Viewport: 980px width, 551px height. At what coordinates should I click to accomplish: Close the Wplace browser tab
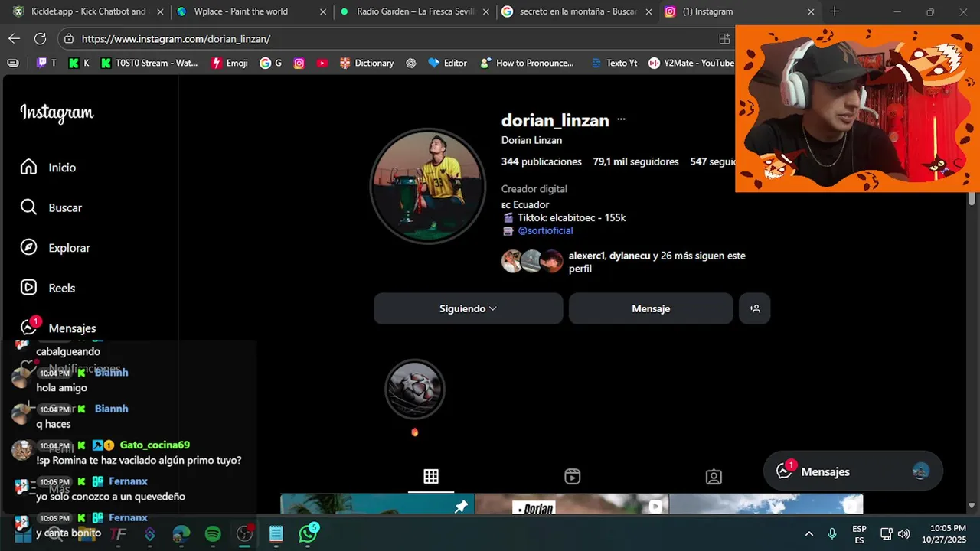click(323, 11)
